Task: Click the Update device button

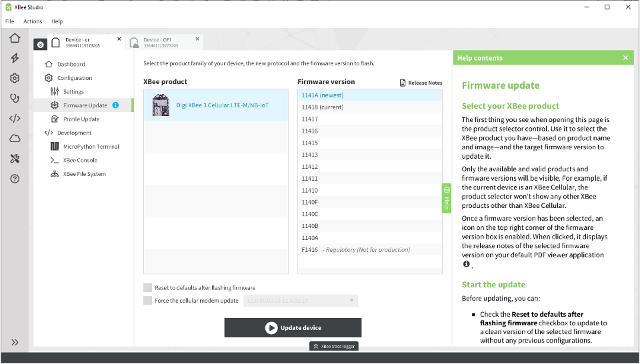Action: click(x=293, y=328)
